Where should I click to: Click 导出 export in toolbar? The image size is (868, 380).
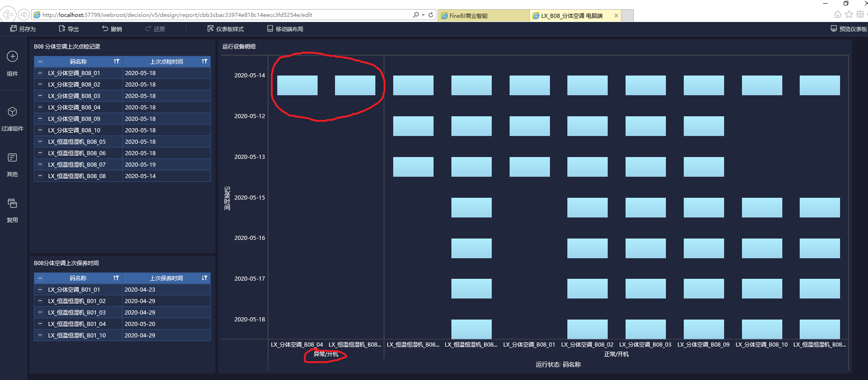(69, 29)
